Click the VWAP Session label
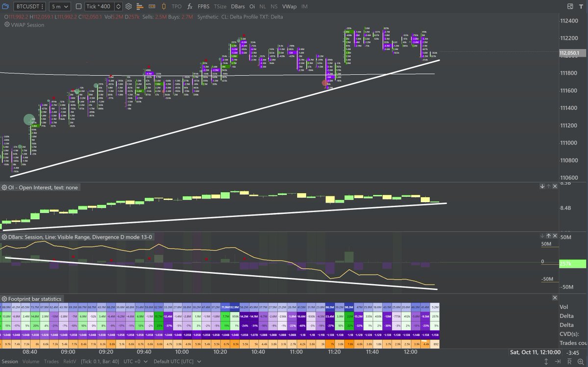The height and width of the screenshot is (367, 588). (x=27, y=25)
